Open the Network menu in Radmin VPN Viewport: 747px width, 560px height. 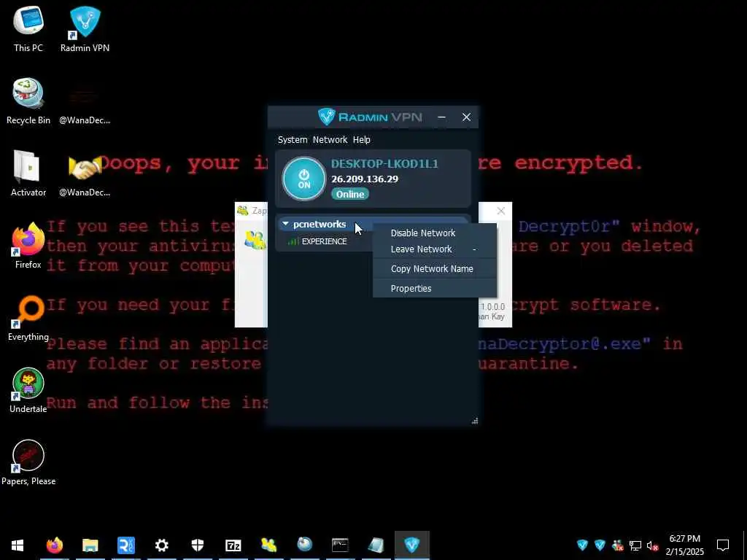coord(330,139)
